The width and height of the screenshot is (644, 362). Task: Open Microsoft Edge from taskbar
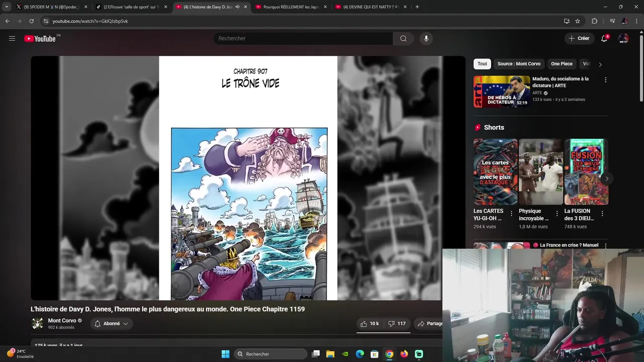click(360, 354)
